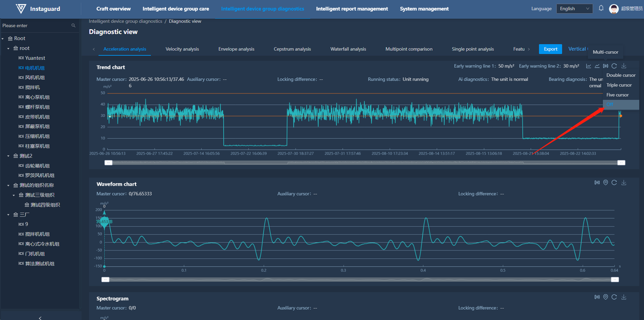Download the Waveform chart
Image resolution: width=644 pixels, height=320 pixels.
(624, 183)
